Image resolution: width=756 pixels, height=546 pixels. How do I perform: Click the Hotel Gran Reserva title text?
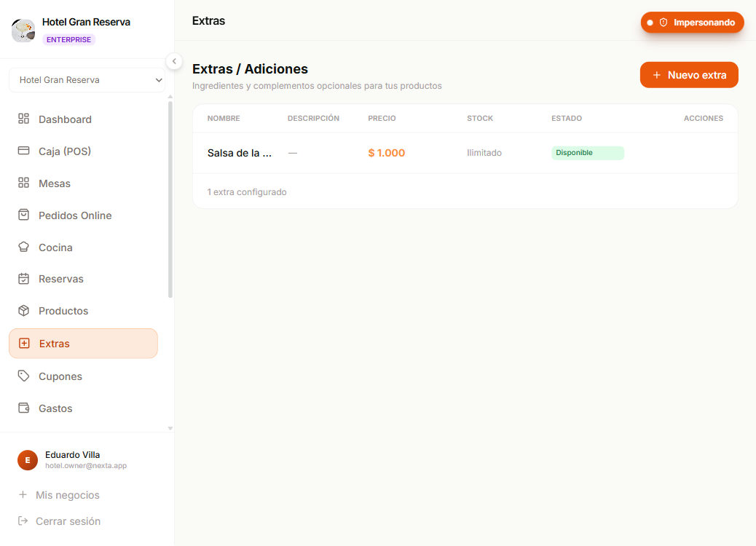[x=86, y=22]
